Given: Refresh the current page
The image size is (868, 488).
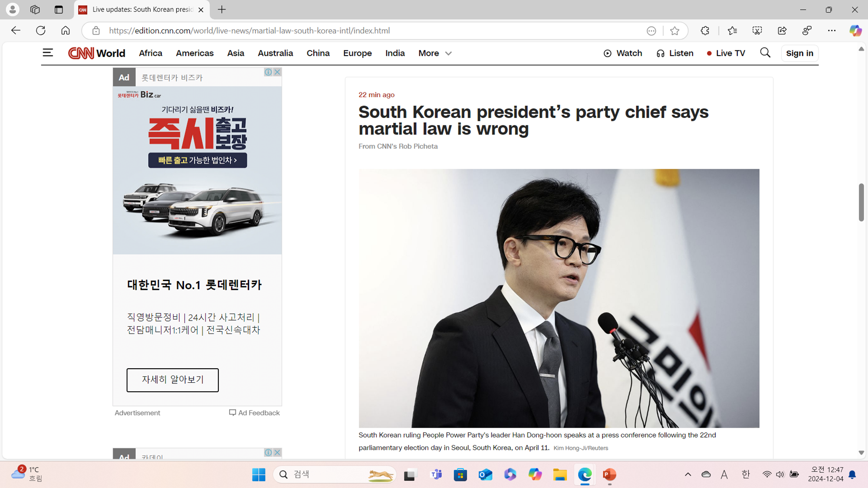Looking at the screenshot, I should [x=41, y=31].
